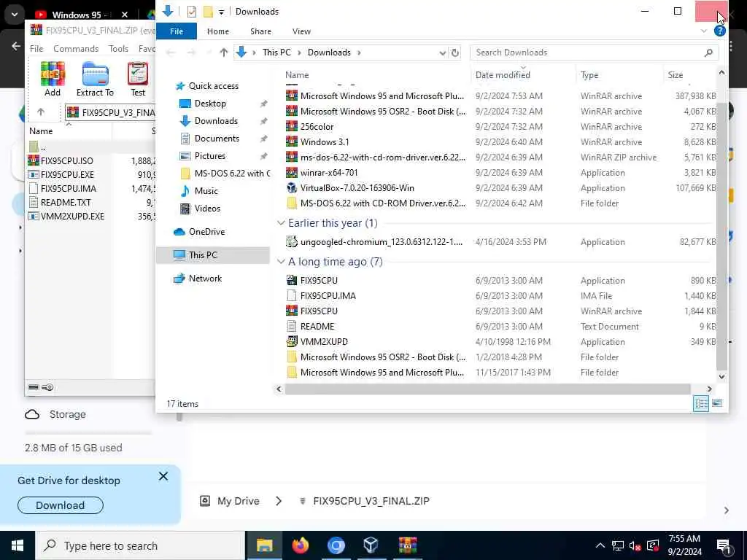747x560 pixels.
Task: Click Download button for Drive desktop
Action: click(x=61, y=505)
